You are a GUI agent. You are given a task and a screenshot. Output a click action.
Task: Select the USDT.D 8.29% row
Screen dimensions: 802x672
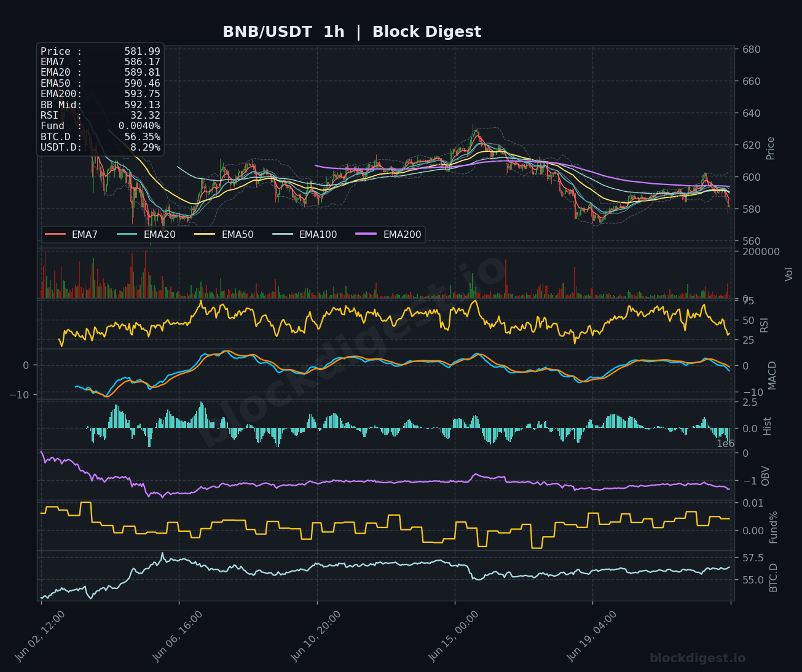pyautogui.click(x=100, y=148)
